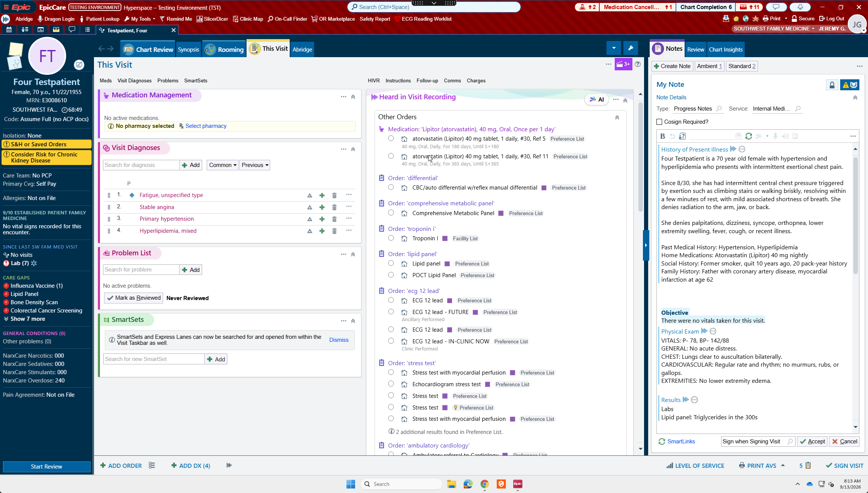Screen dimensions: 868x493
Task: Click the help question mark icon
Action: pos(638,64)
